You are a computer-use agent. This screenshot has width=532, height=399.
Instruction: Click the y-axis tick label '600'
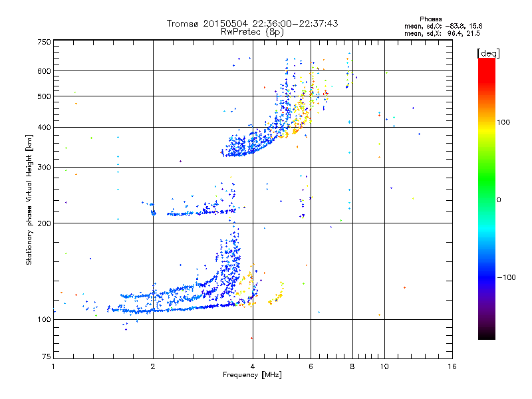tap(44, 71)
